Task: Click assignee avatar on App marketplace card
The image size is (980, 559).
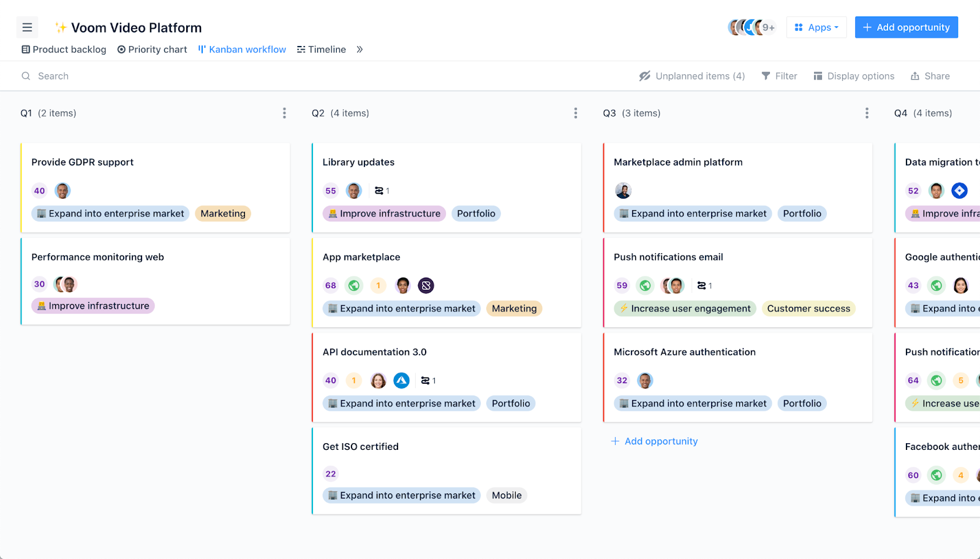Action: (x=403, y=286)
